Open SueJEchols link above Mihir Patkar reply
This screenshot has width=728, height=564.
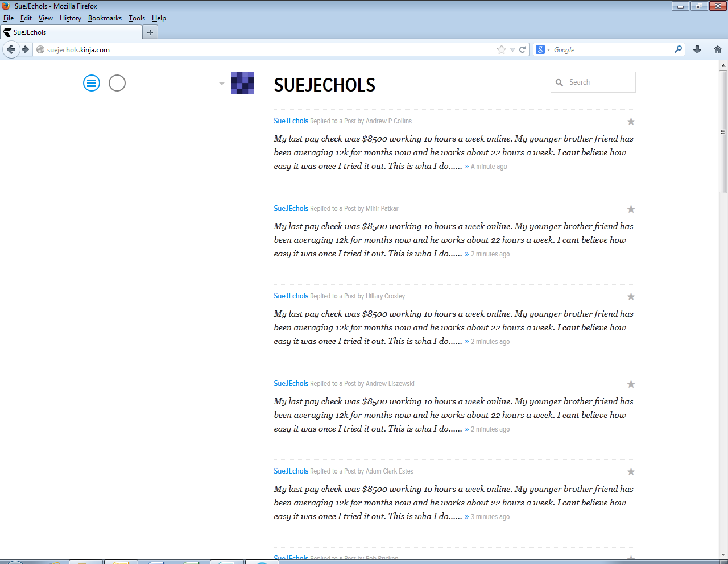[291, 209]
